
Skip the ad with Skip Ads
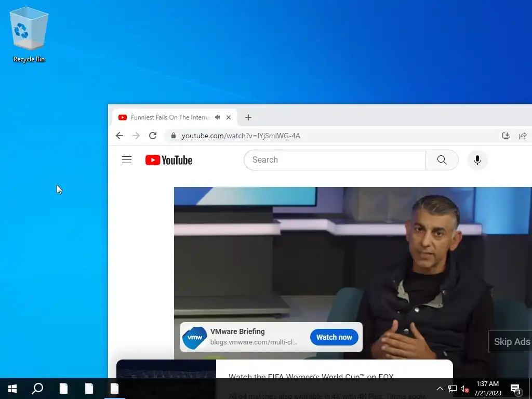[511, 341]
